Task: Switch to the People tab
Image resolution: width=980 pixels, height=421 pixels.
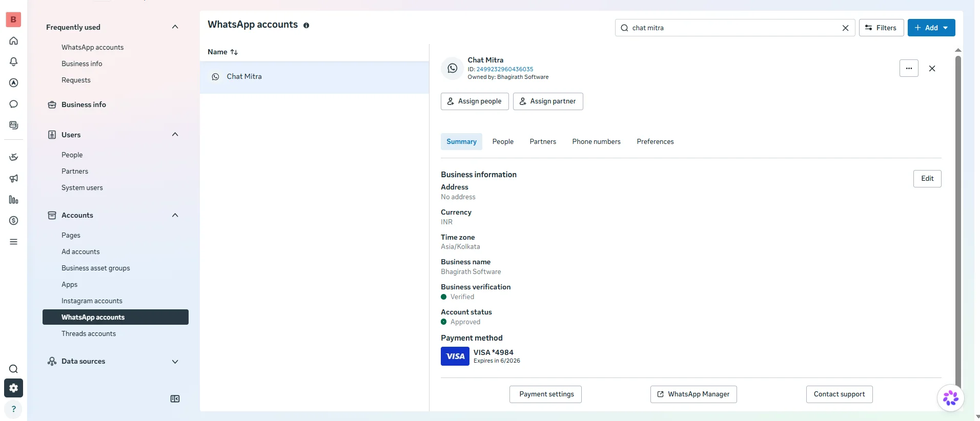Action: 502,142
